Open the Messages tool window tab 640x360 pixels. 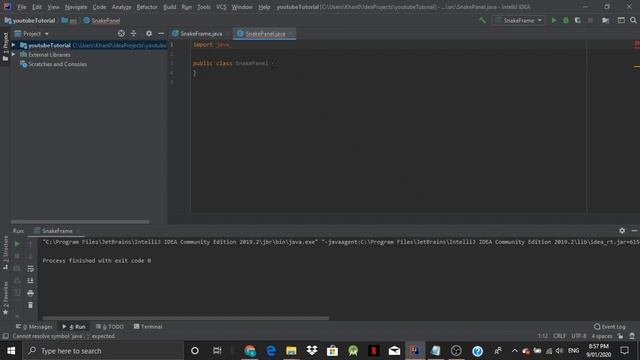(34, 327)
